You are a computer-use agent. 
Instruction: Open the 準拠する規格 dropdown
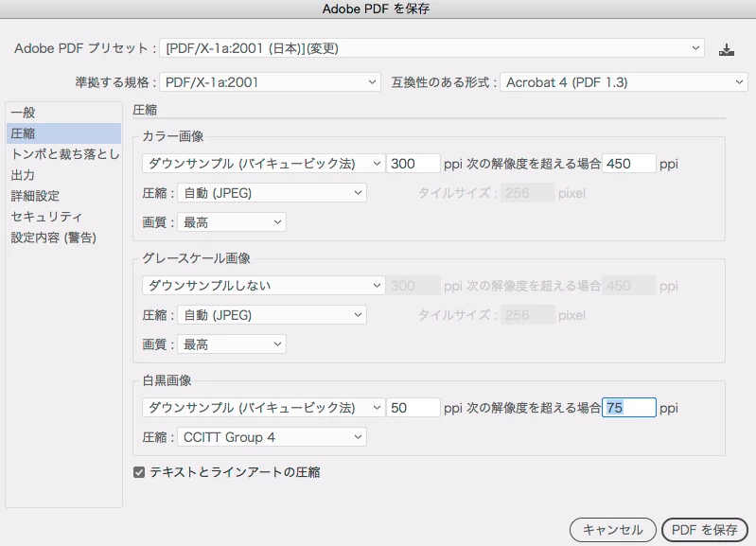tap(270, 82)
